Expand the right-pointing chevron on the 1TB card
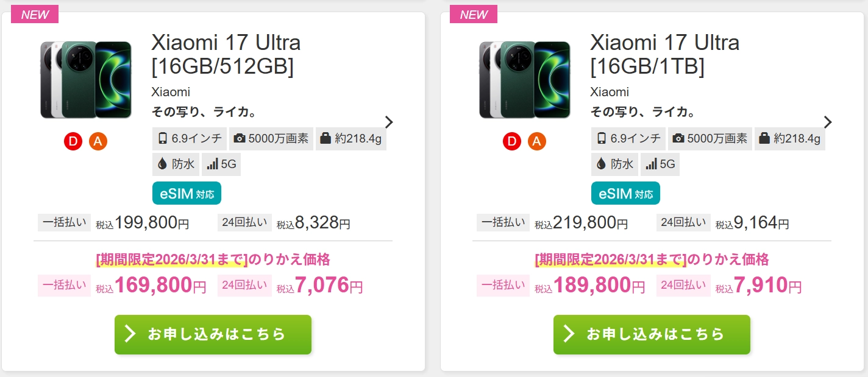 827,122
